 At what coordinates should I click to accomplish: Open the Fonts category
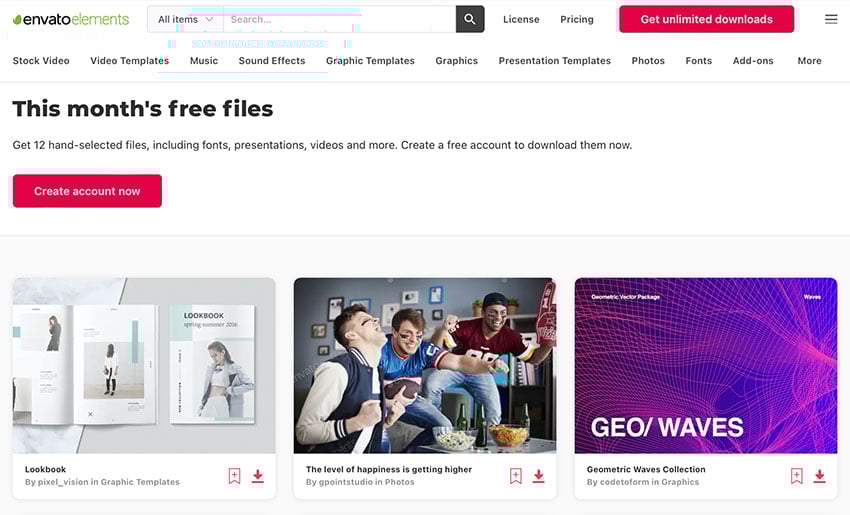coord(699,61)
